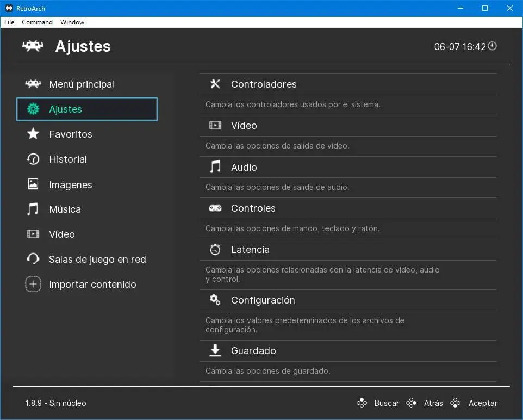Open the File menu
The image size is (523, 420).
click(9, 22)
